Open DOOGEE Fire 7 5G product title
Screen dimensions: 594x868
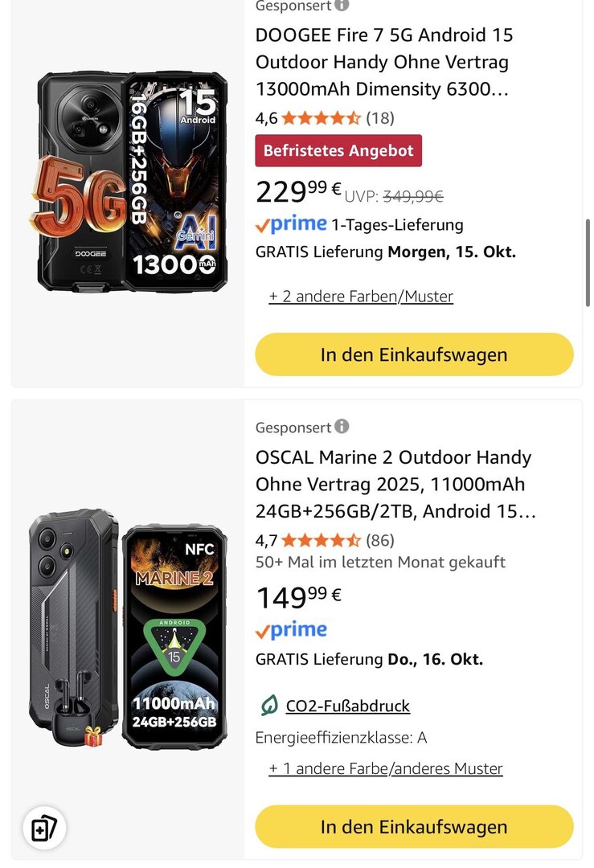point(384,62)
